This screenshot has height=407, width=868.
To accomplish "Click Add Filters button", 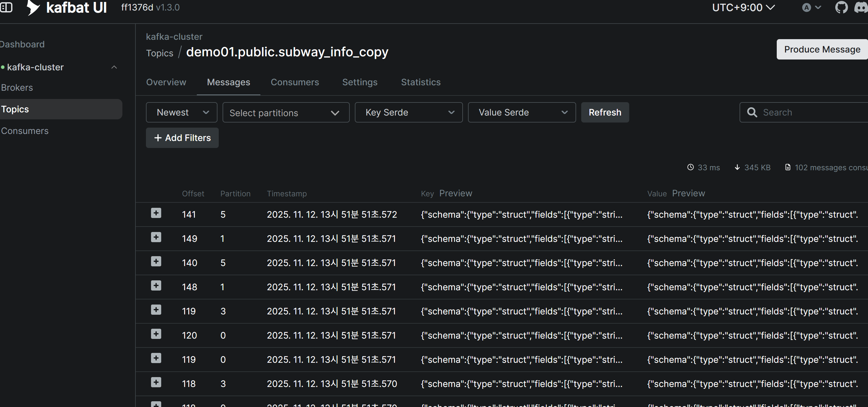I will pyautogui.click(x=182, y=137).
